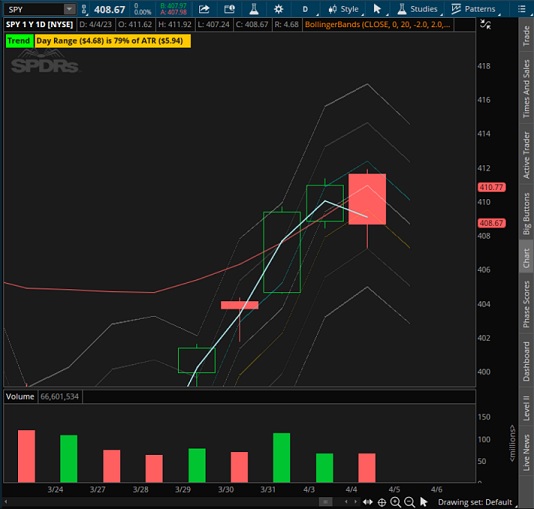The image size is (534, 509).
Task: Click the 3/24 green volume bar
Action: [69, 459]
